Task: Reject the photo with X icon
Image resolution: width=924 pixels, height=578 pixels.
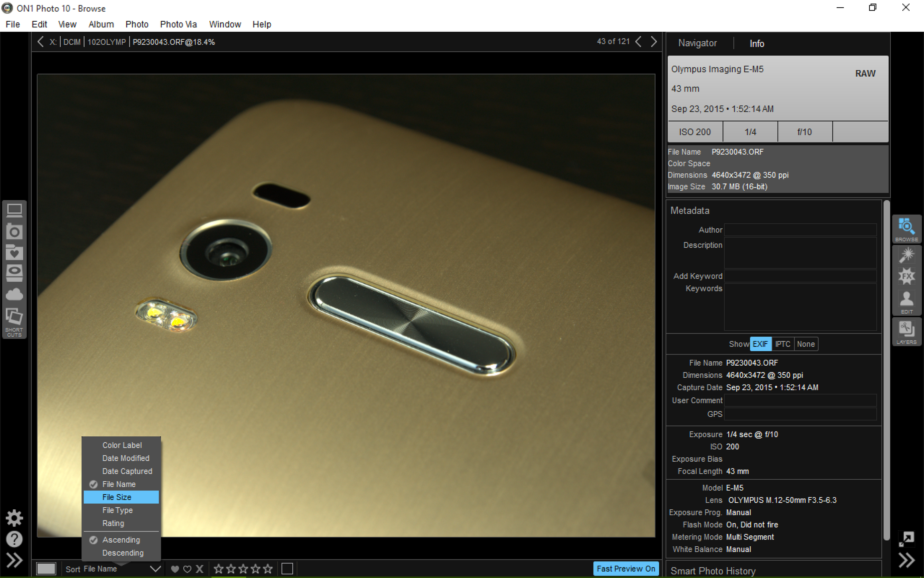Action: point(200,569)
